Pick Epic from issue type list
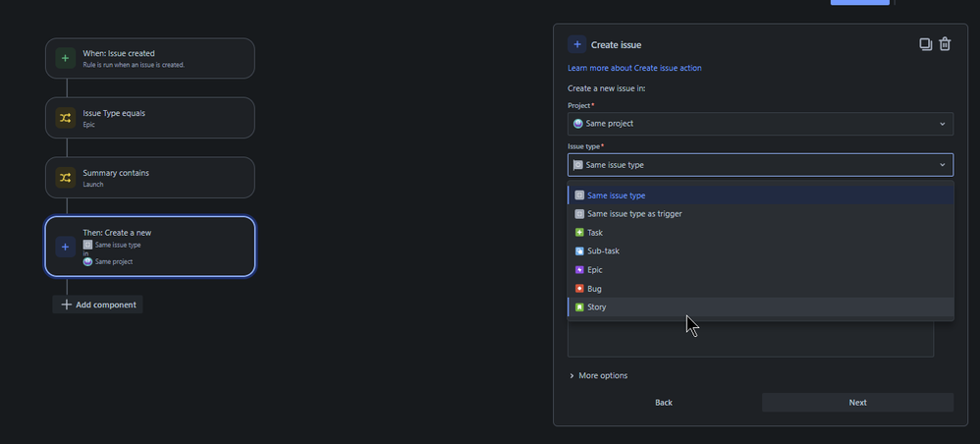The image size is (980, 444). pyautogui.click(x=761, y=270)
